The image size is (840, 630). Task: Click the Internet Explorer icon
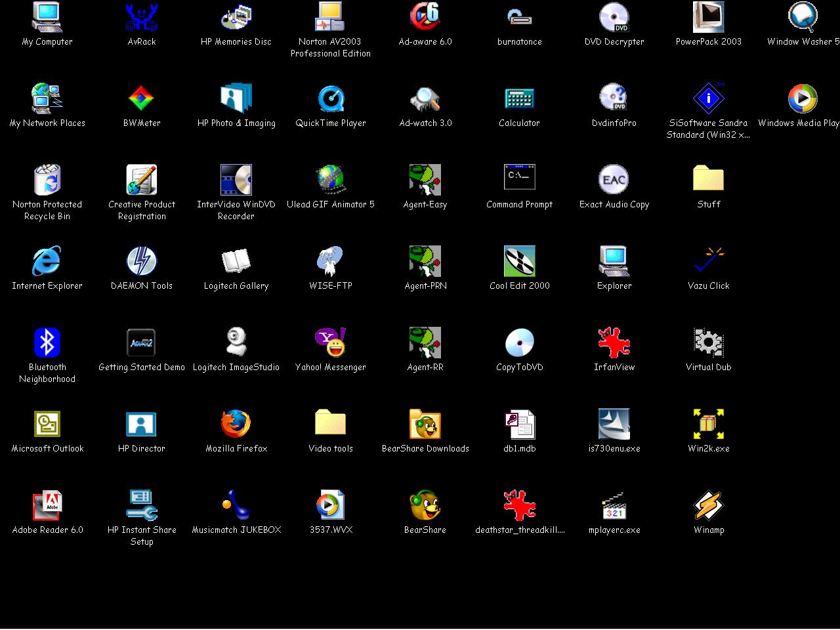tap(47, 261)
